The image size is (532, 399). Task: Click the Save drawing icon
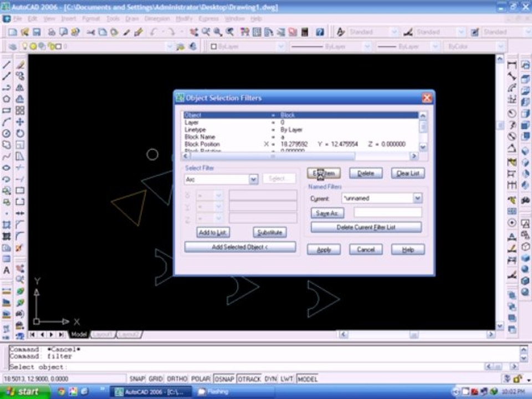(x=37, y=32)
